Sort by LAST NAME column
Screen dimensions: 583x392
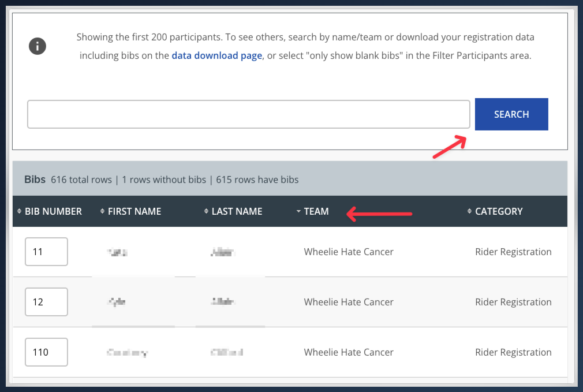click(233, 211)
